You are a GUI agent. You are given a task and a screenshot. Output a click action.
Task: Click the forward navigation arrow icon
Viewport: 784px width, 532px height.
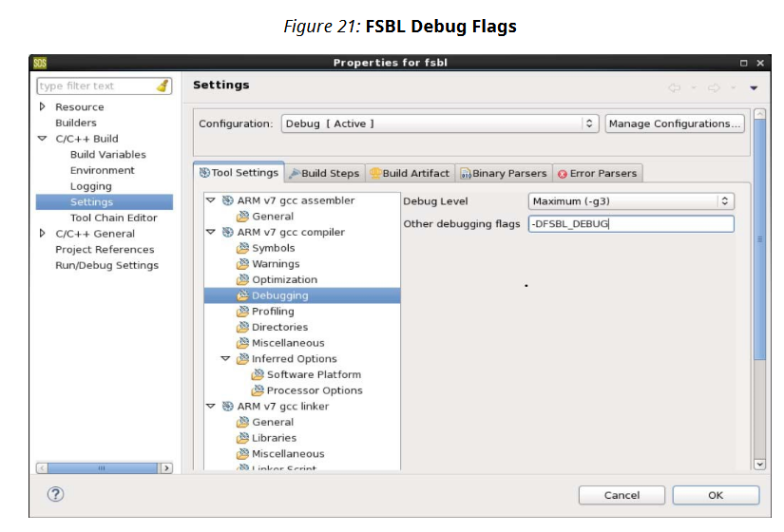(714, 88)
